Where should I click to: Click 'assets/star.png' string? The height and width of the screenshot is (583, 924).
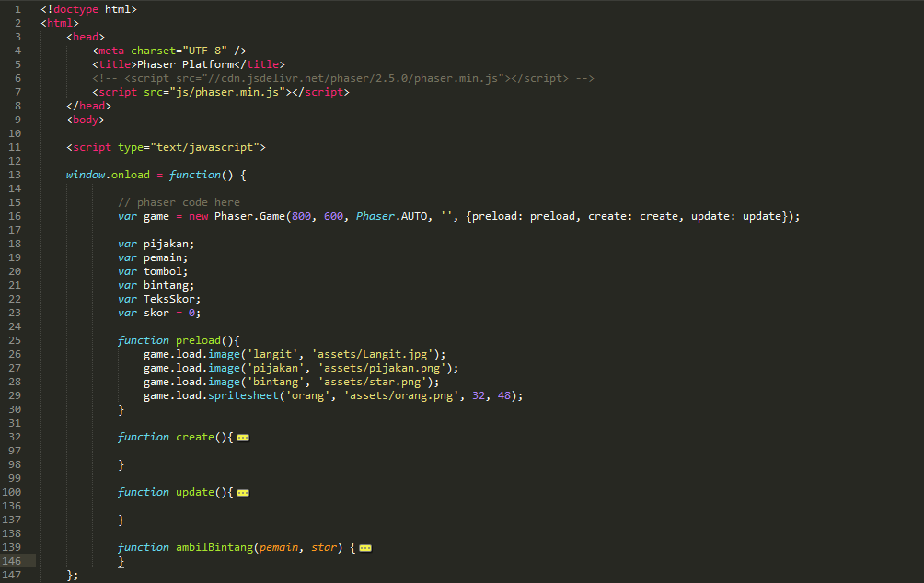pos(373,382)
